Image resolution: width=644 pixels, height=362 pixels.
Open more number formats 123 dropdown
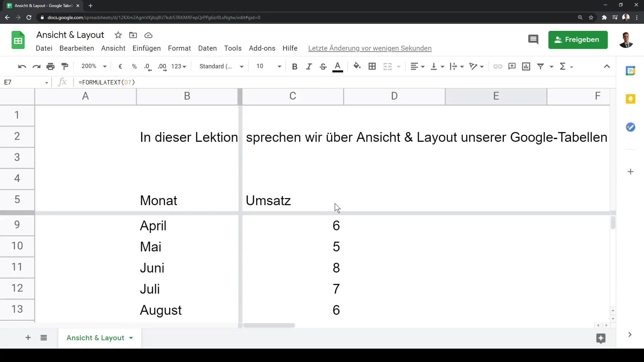click(178, 66)
